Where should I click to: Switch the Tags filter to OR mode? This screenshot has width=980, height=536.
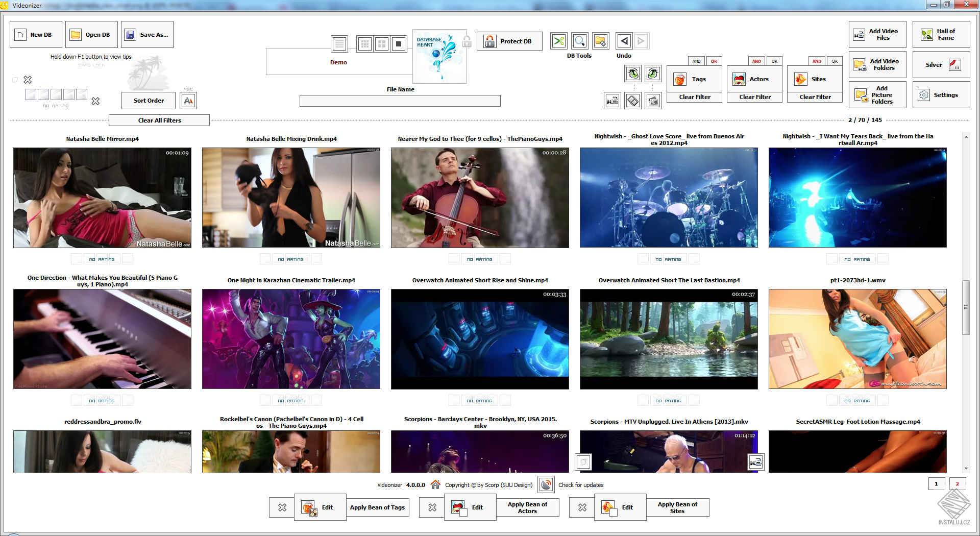714,61
